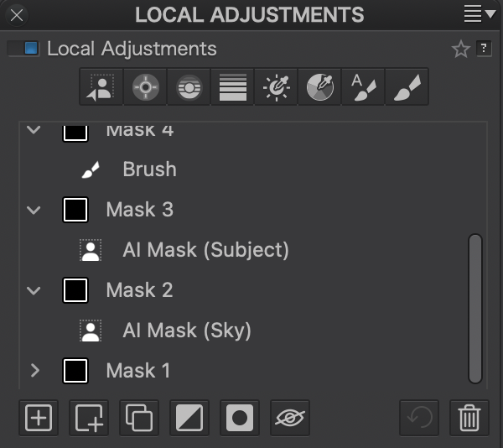Image resolution: width=503 pixels, height=448 pixels.
Task: Select the Auto Mask brush tool
Action: [x=363, y=87]
